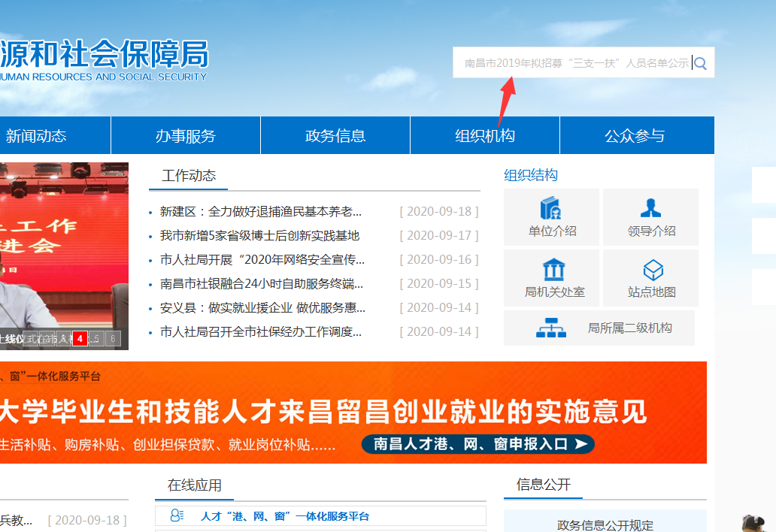Click inside the search input box
The width and height of the screenshot is (776, 532).
point(579,63)
